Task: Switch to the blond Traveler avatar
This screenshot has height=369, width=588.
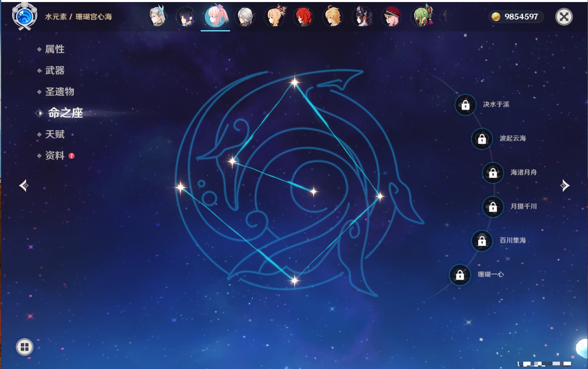Action: tap(333, 17)
